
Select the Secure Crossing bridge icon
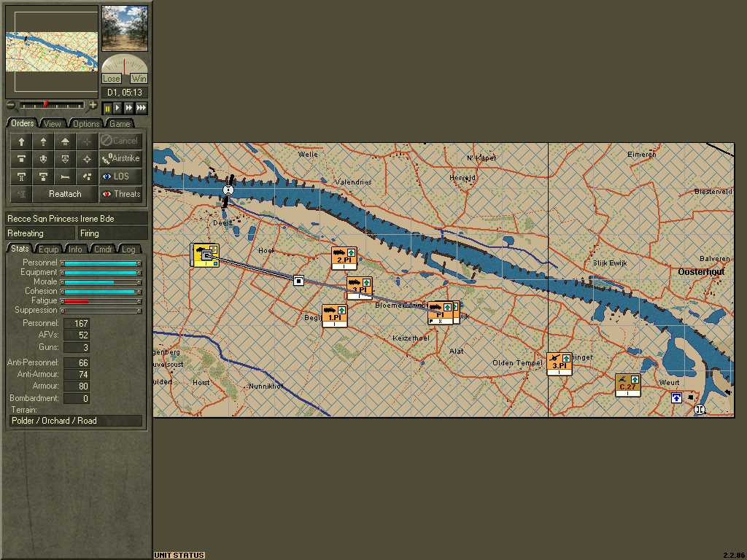[21, 176]
